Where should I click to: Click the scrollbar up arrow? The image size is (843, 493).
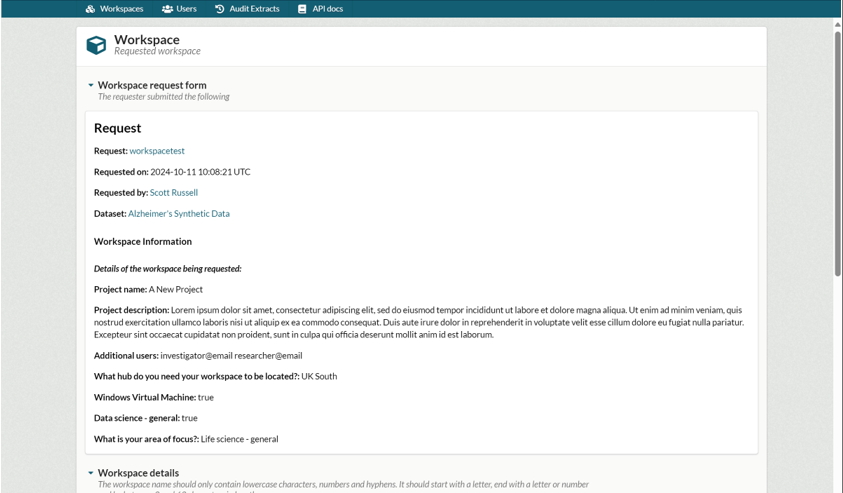tap(838, 24)
